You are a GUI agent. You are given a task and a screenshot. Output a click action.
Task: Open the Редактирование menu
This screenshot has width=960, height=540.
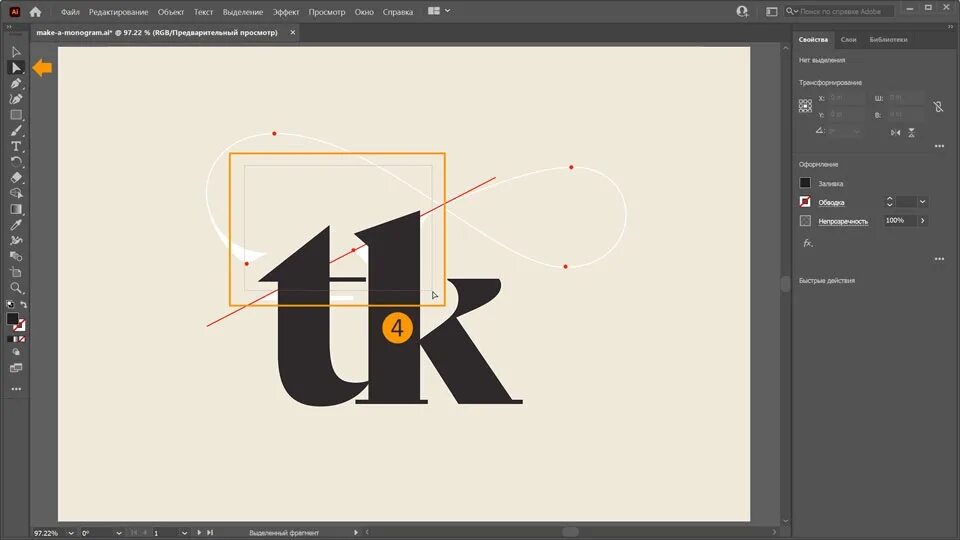(118, 12)
